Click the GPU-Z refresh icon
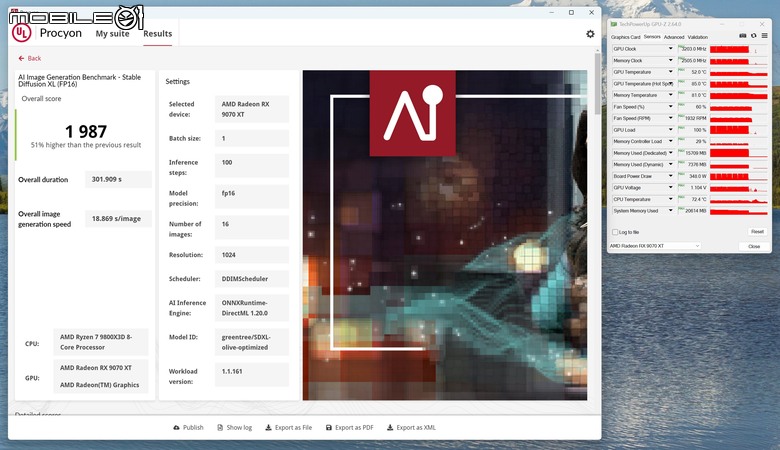Screen dimensions: 780x450 coord(754,36)
